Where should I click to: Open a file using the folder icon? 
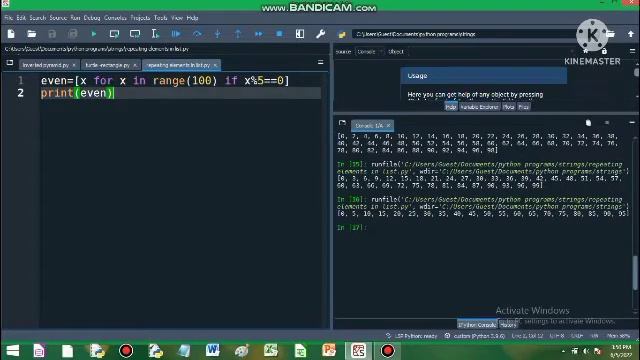31,34
